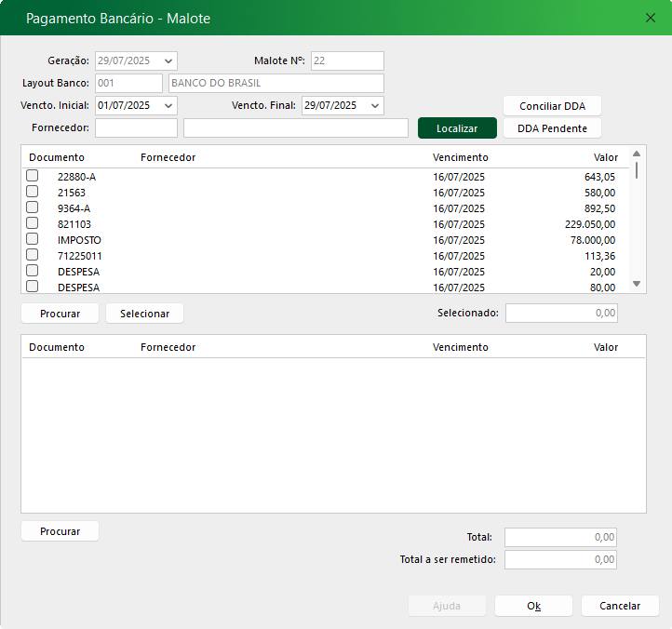Click the Cancelar button
This screenshot has height=629, width=672.
pyautogui.click(x=620, y=606)
